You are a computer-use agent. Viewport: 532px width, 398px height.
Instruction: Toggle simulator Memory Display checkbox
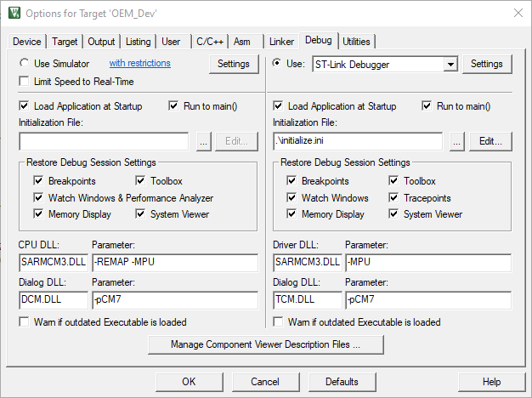pos(38,214)
